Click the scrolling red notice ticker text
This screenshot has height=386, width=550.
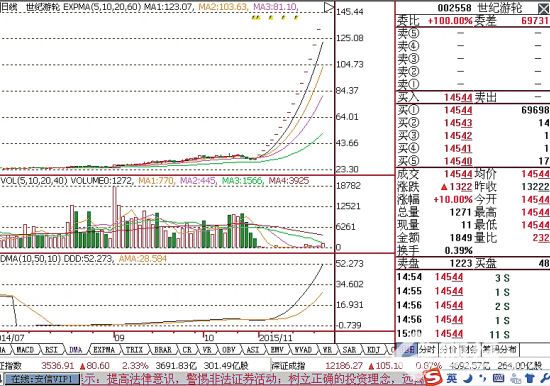click(x=253, y=379)
